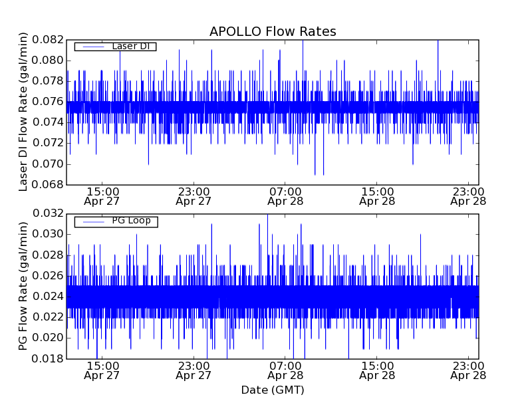Select the 0.068 y-axis tick value
Screen dimensions: 532x399
click(x=48, y=185)
